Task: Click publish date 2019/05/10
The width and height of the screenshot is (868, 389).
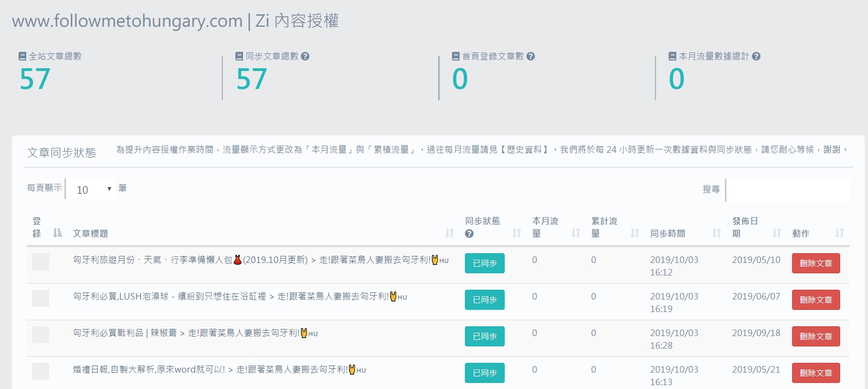Action: click(x=756, y=260)
